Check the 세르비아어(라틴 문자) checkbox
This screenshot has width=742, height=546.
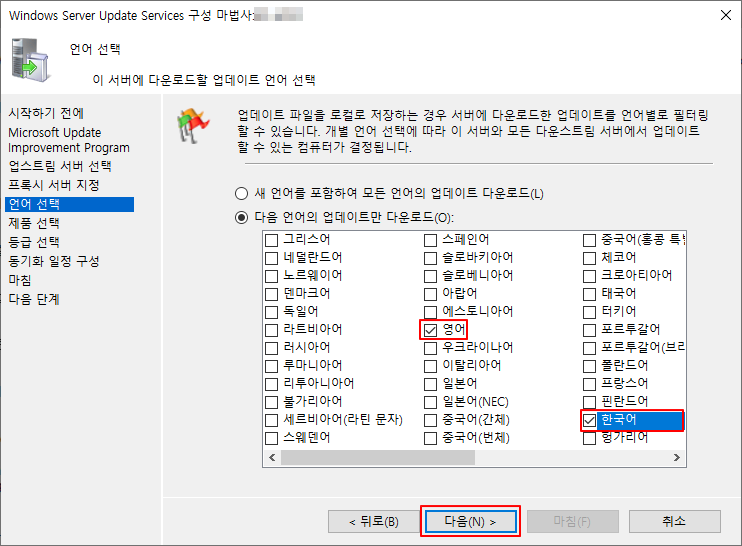coord(271,420)
